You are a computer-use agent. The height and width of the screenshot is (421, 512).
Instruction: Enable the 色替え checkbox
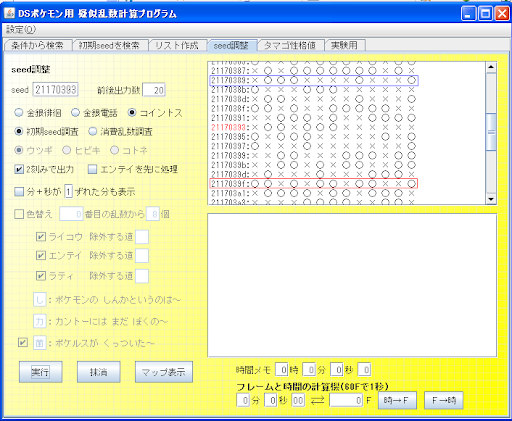coord(19,214)
